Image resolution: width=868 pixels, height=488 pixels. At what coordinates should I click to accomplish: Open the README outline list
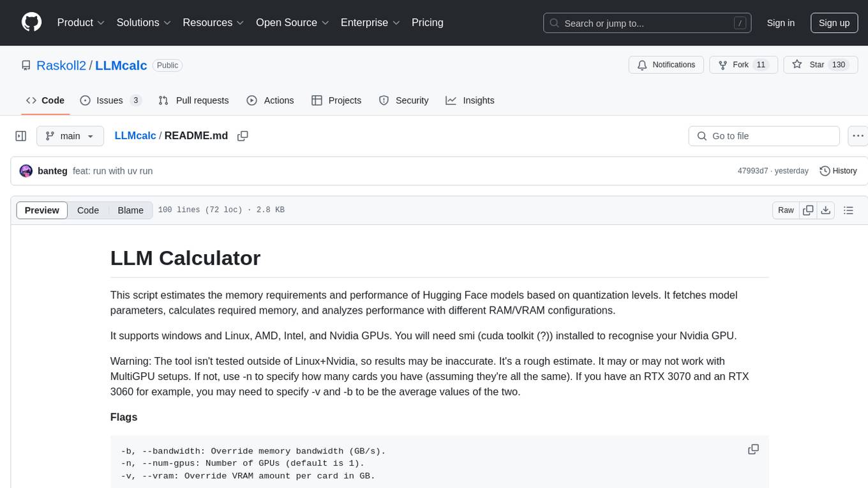point(848,210)
